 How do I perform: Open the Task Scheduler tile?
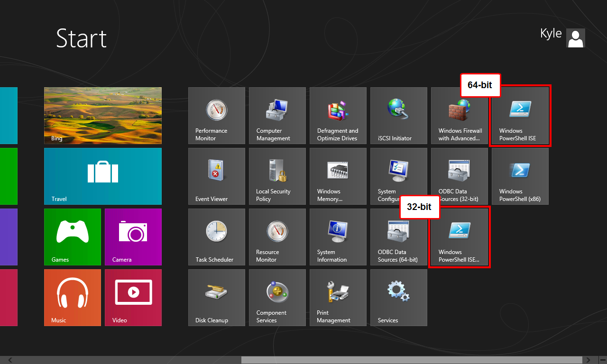coord(217,237)
